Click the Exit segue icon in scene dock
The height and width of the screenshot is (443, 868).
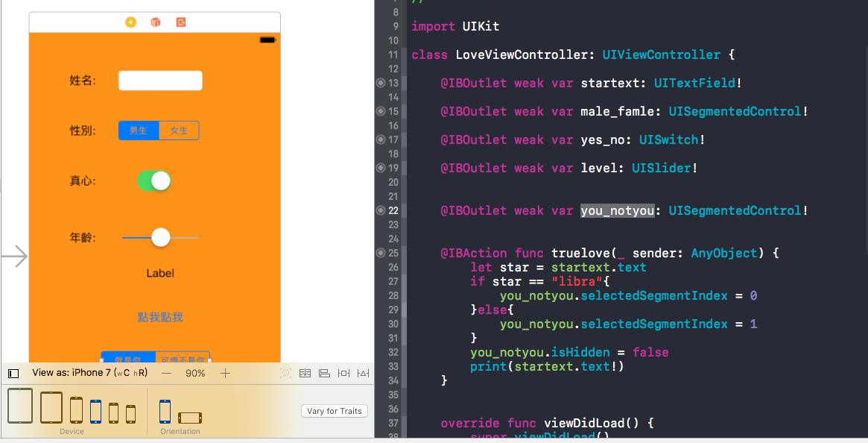point(180,22)
